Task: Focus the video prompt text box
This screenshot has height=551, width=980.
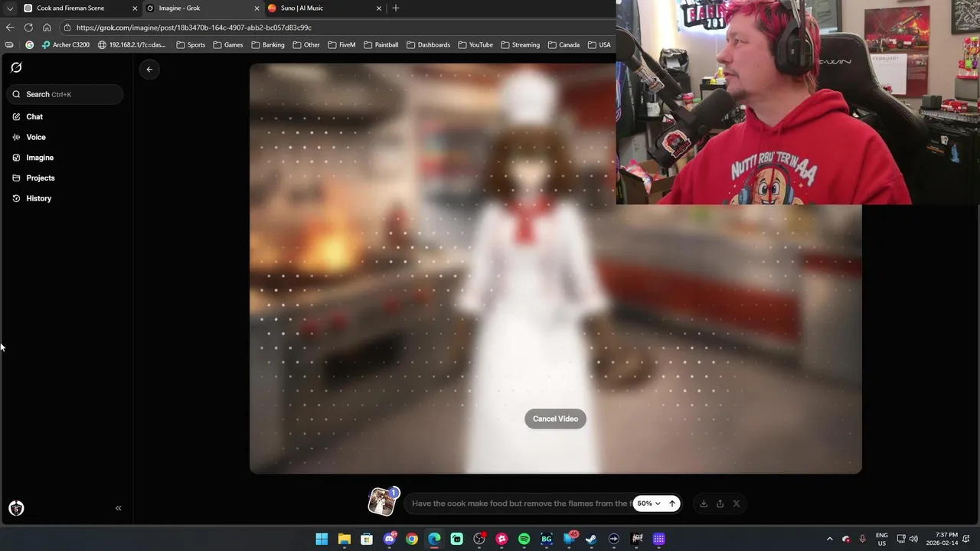Action: (521, 504)
